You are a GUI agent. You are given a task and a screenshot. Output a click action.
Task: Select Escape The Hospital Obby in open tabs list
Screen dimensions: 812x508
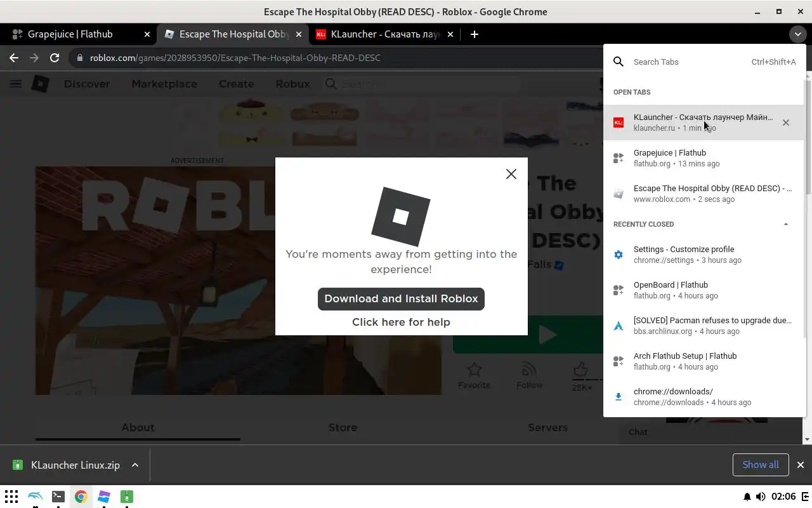[704, 194]
